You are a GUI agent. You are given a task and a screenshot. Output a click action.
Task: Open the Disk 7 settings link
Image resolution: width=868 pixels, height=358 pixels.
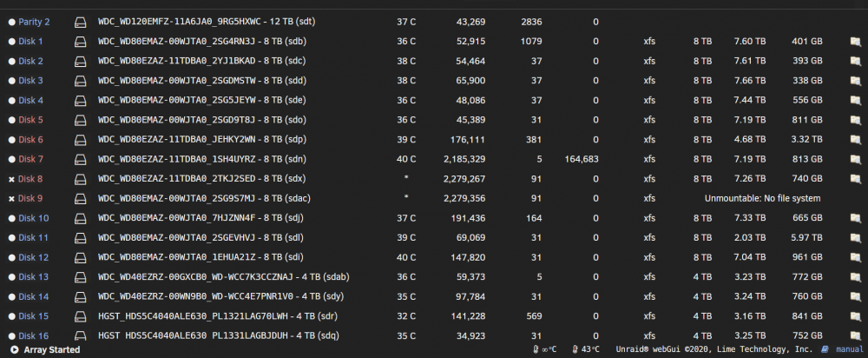(30, 159)
